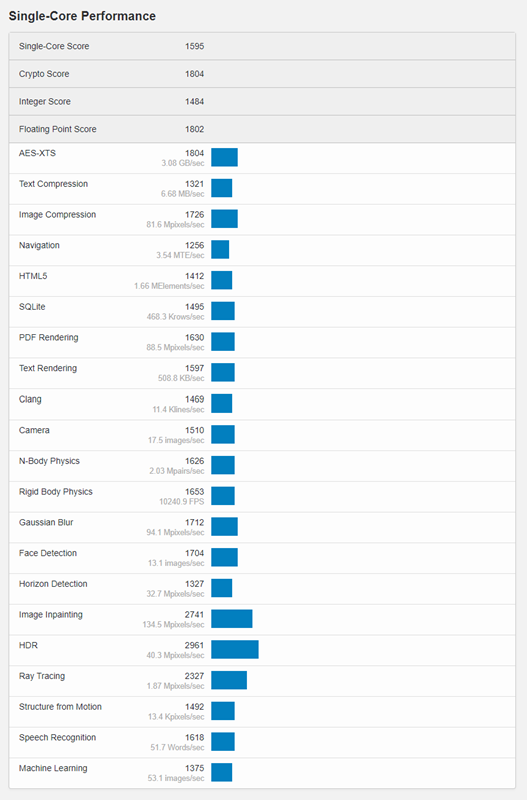Click the HDR score bar
527x800 pixels.
pyautogui.click(x=235, y=649)
